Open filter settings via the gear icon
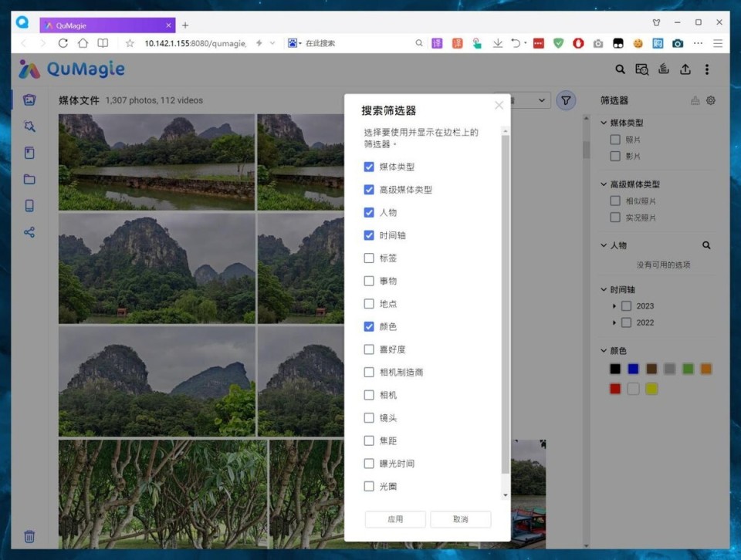This screenshot has height=560, width=741. [x=710, y=100]
